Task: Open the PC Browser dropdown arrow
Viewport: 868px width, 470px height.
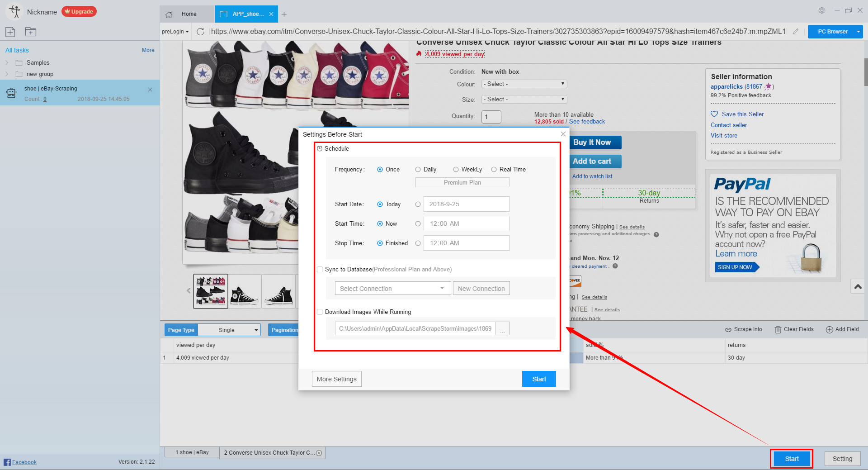Action: point(858,32)
